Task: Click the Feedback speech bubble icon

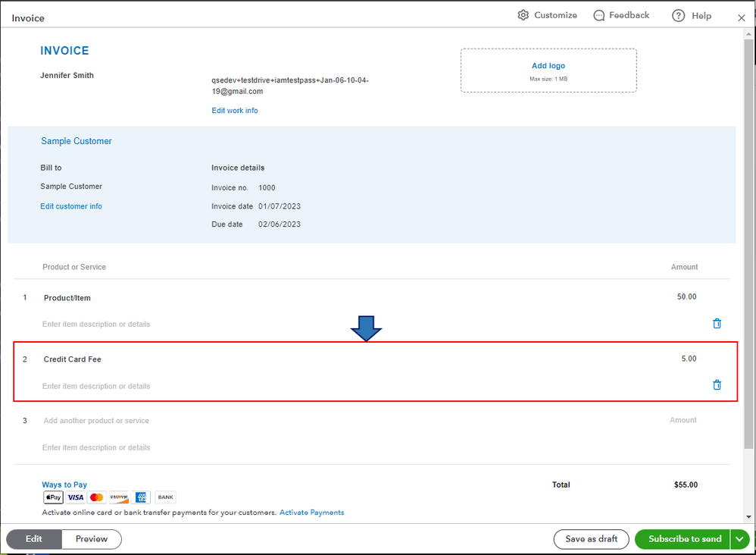Action: 599,15
